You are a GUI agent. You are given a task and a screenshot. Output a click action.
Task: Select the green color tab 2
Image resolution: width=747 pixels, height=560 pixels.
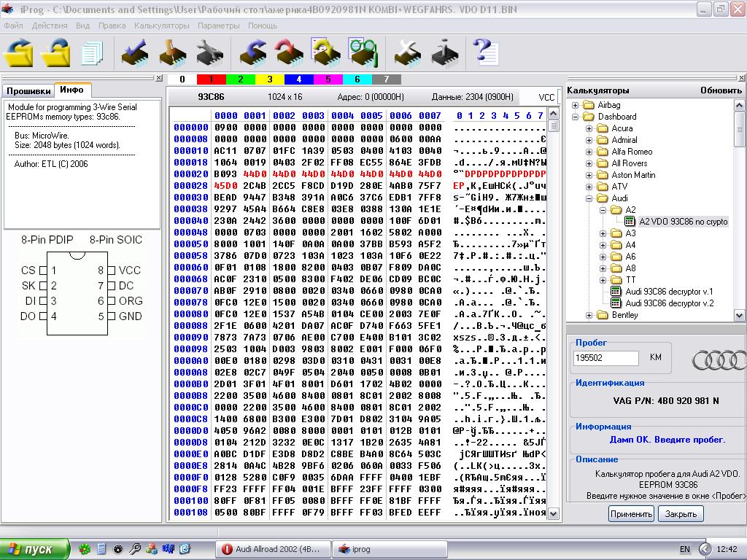click(x=241, y=79)
